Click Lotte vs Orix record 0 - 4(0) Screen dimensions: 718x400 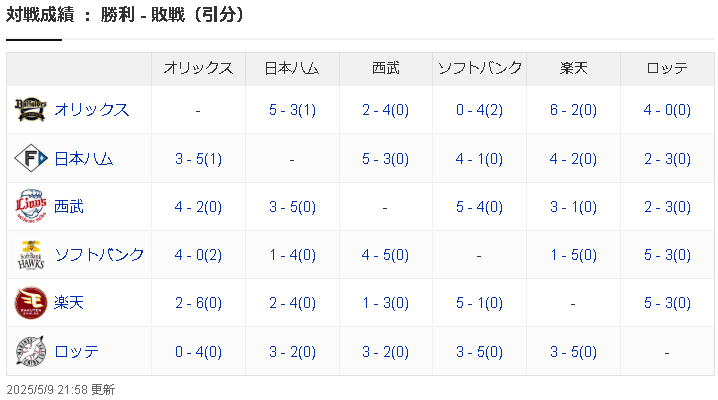coord(198,352)
